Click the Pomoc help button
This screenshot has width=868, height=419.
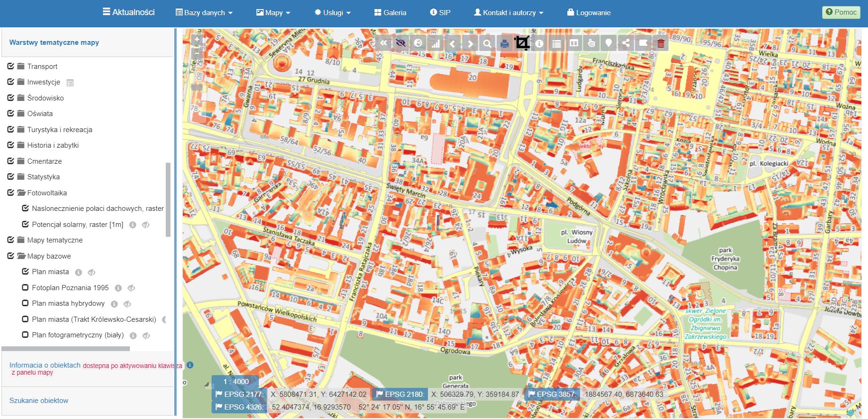coord(841,12)
